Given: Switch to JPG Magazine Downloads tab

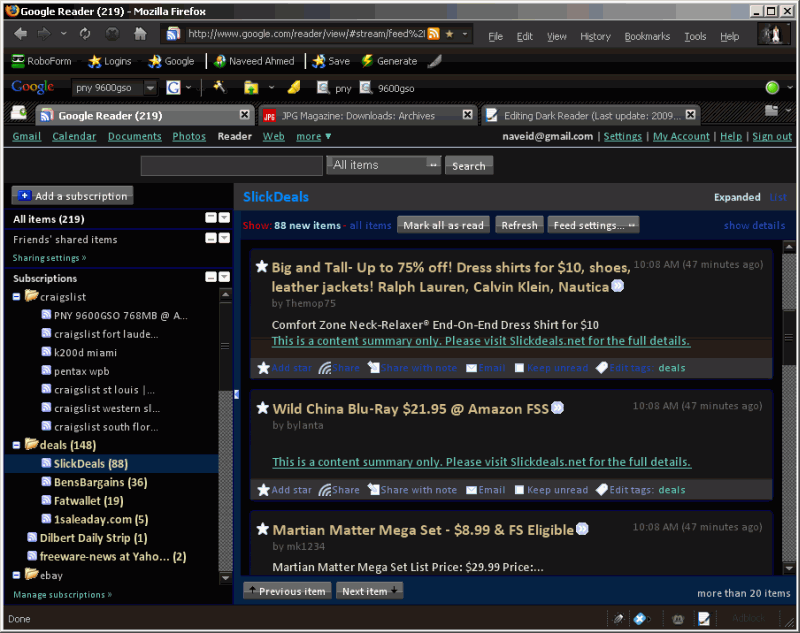Looking at the screenshot, I should 358,115.
